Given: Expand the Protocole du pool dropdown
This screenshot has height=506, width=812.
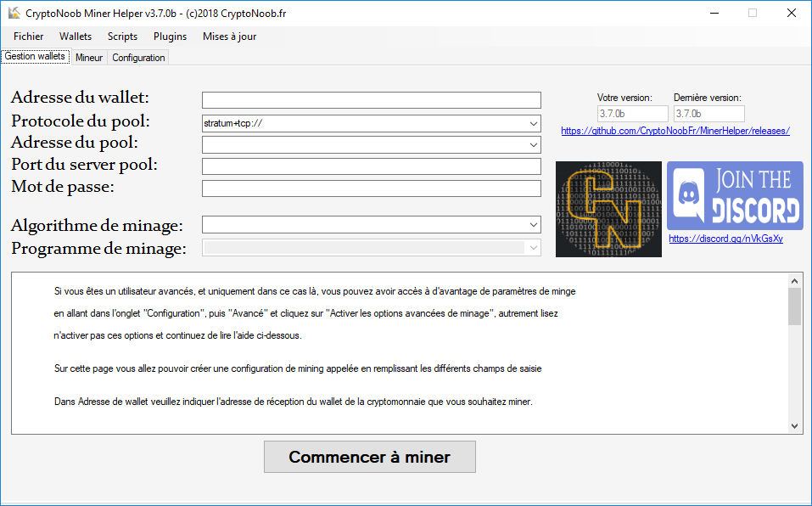Looking at the screenshot, I should click(x=534, y=123).
